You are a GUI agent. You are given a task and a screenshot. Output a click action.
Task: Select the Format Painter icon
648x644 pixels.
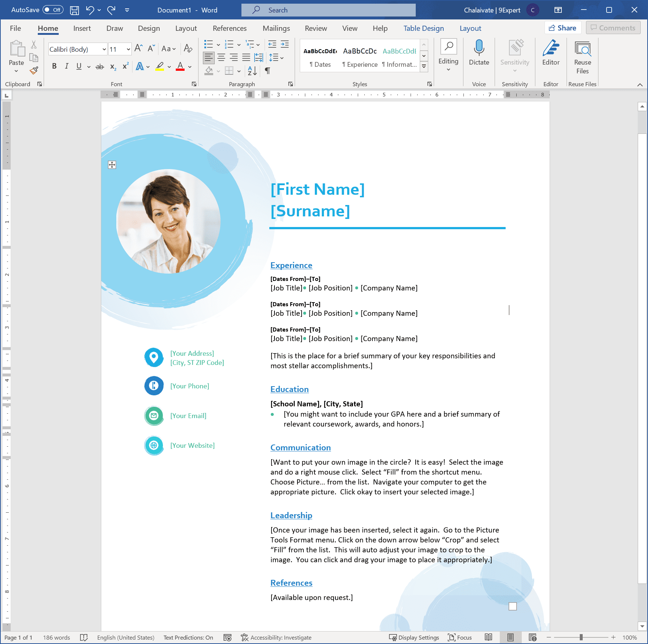point(34,70)
